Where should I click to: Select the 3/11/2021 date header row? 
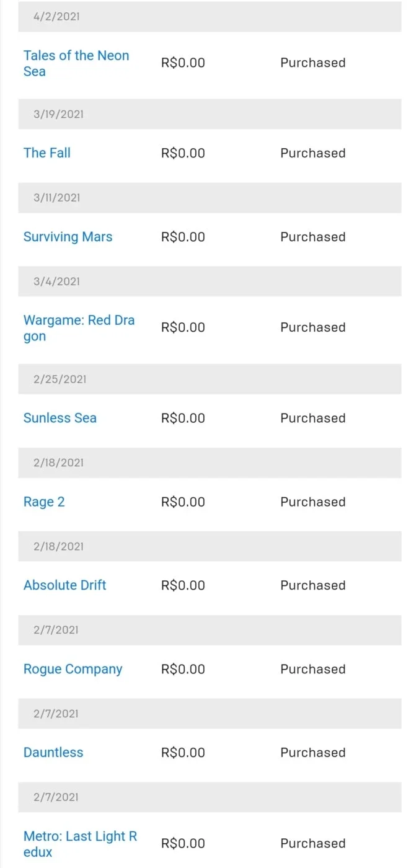pos(209,198)
